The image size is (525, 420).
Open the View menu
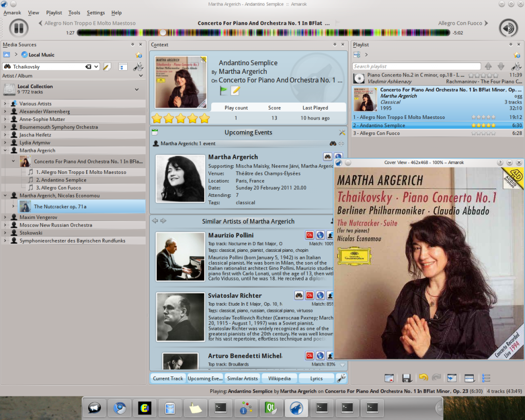(33, 13)
